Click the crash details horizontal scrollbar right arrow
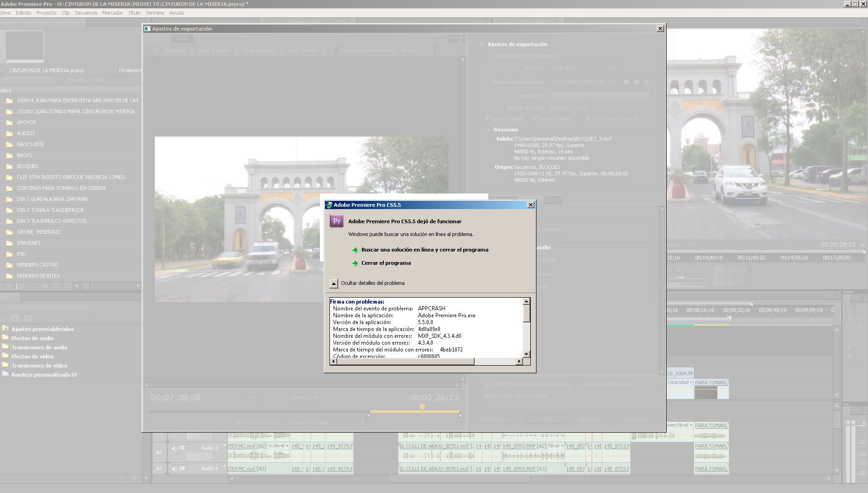The width and height of the screenshot is (868, 493). 519,362
